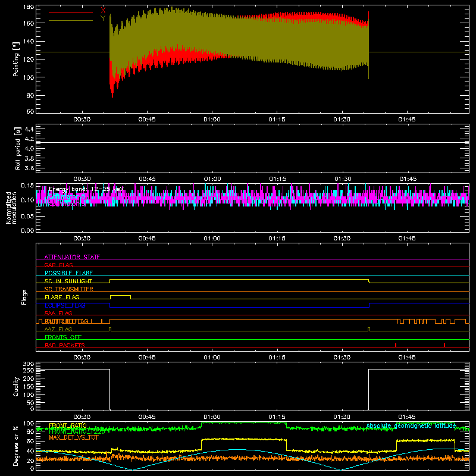Image resolution: width=476 pixels, height=476 pixels.
Task: Click the overprinted PARTICLE_FLAG label
Action: pos(67,321)
